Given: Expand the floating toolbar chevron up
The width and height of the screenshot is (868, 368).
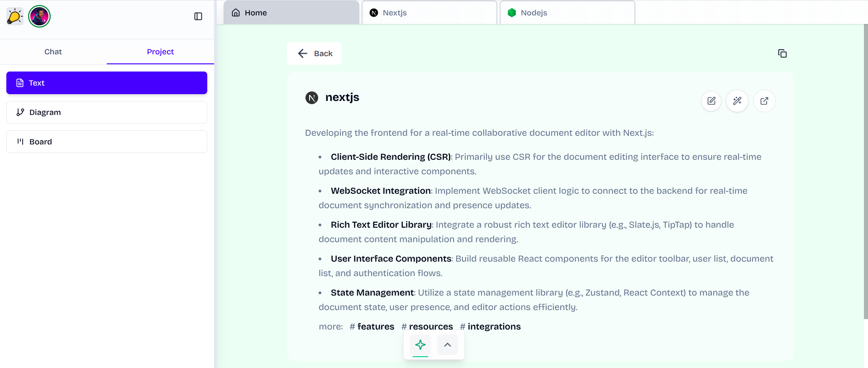Looking at the screenshot, I should pos(448,345).
